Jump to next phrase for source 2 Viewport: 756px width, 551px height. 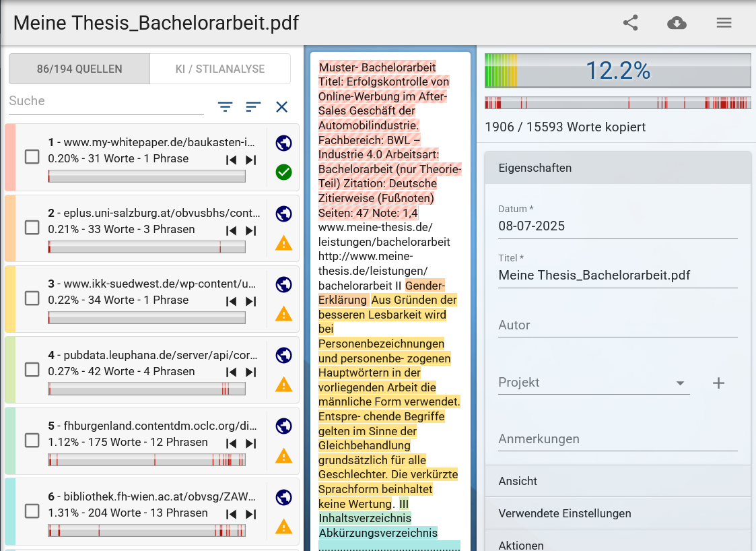pyautogui.click(x=250, y=230)
